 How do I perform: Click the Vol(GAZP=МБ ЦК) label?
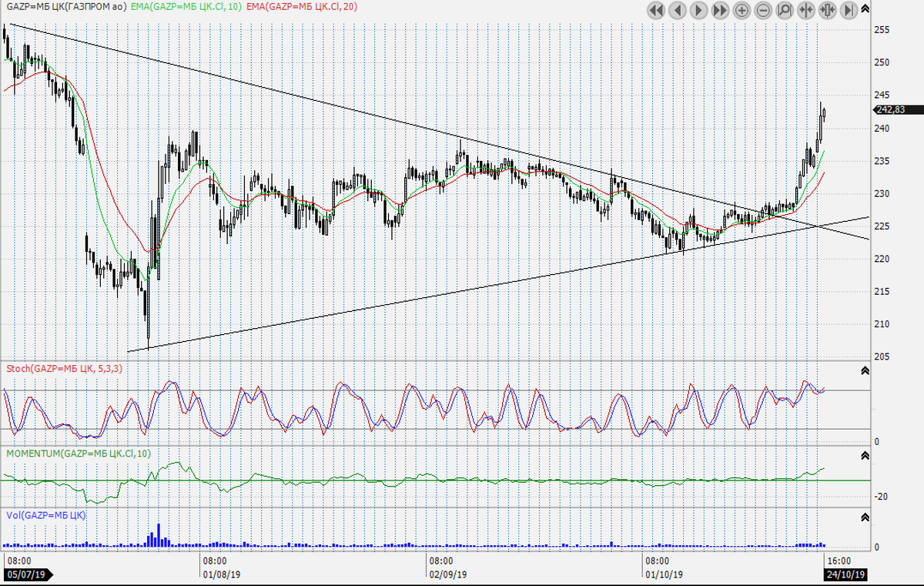coord(45,514)
